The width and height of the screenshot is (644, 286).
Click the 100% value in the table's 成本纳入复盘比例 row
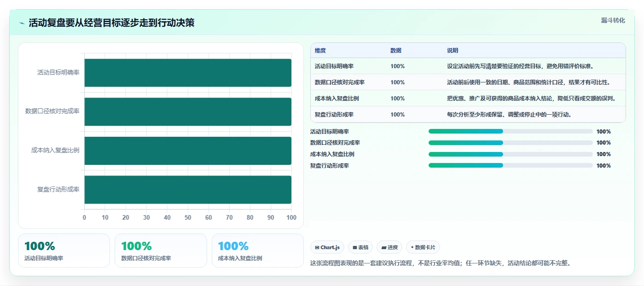coord(398,99)
